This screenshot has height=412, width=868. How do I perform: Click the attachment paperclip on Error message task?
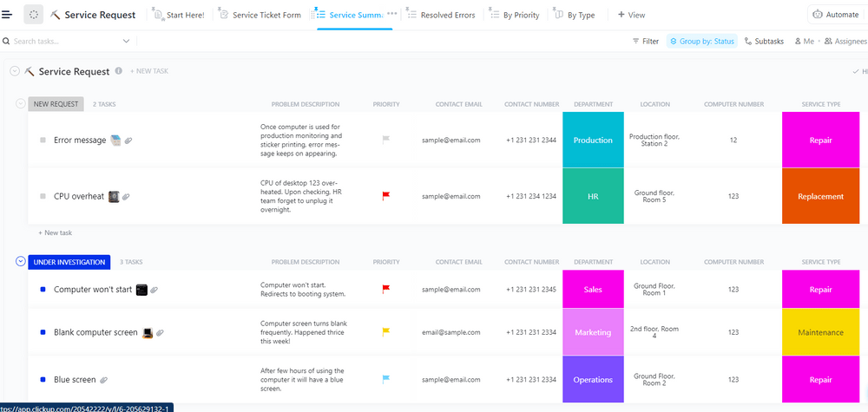128,140
